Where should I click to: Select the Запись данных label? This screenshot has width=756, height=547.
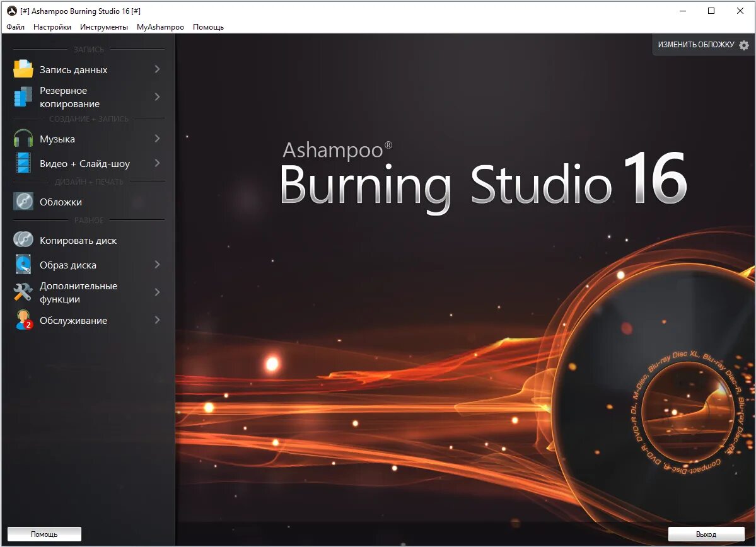click(x=73, y=70)
